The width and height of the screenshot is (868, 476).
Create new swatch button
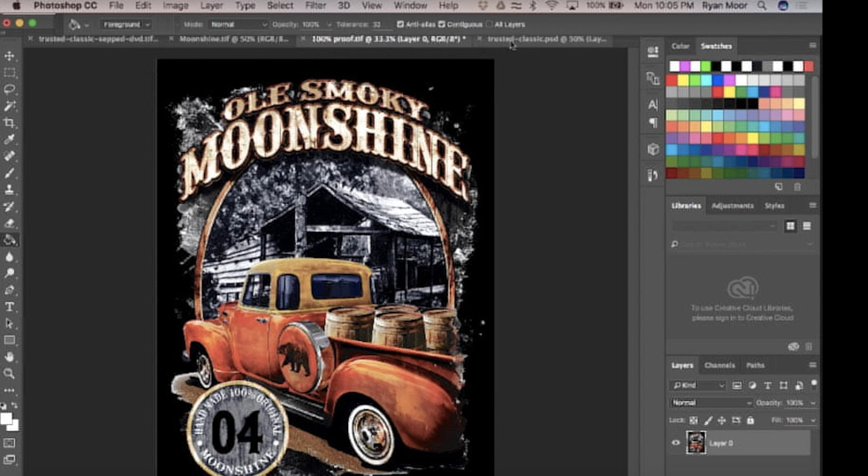pos(779,187)
